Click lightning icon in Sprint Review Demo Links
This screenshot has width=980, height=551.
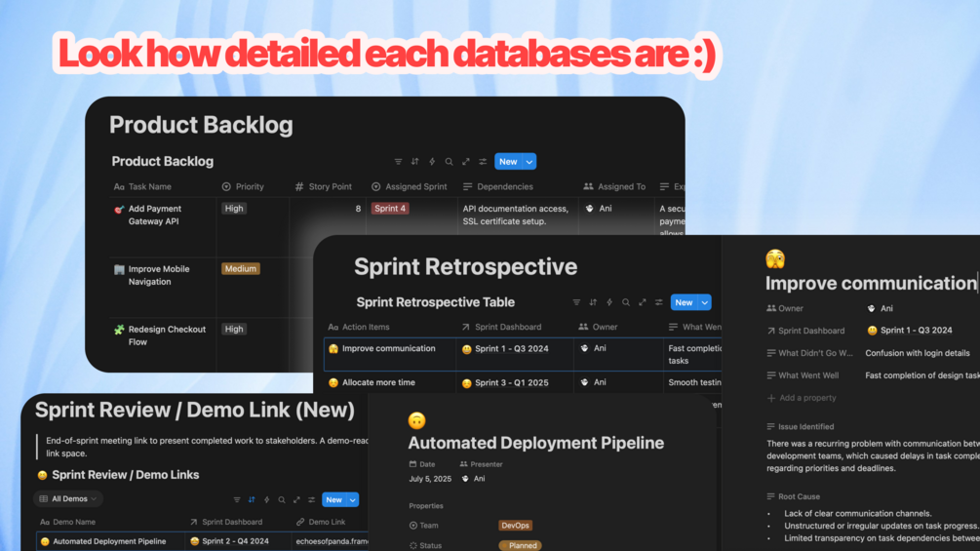click(267, 499)
